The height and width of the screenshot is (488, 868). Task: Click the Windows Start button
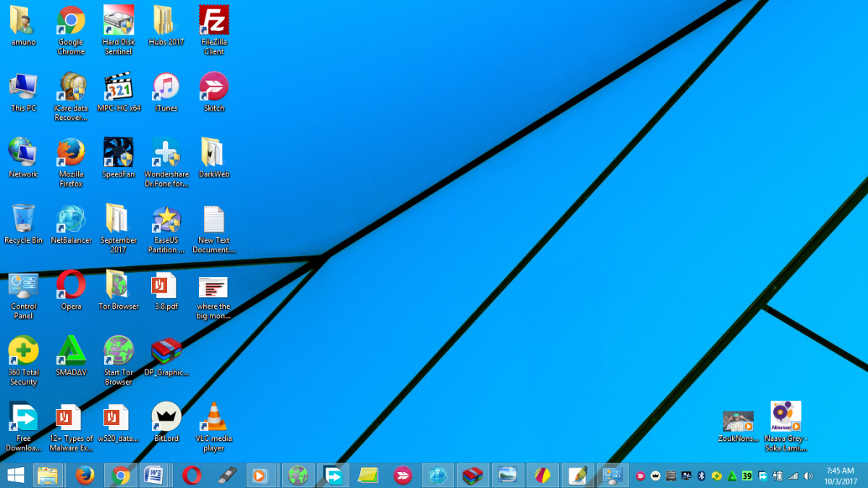[15, 475]
